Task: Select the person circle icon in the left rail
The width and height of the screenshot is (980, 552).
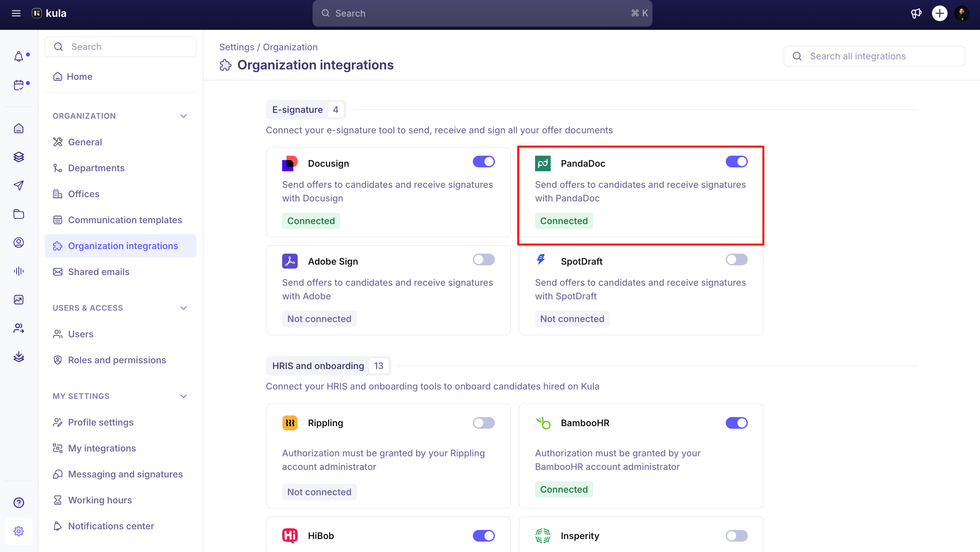Action: pos(18,243)
